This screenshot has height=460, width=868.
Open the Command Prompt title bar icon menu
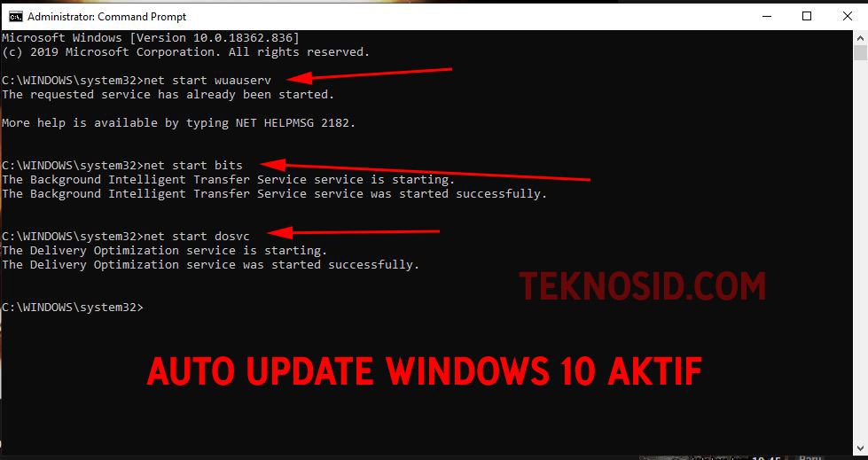tap(15, 17)
